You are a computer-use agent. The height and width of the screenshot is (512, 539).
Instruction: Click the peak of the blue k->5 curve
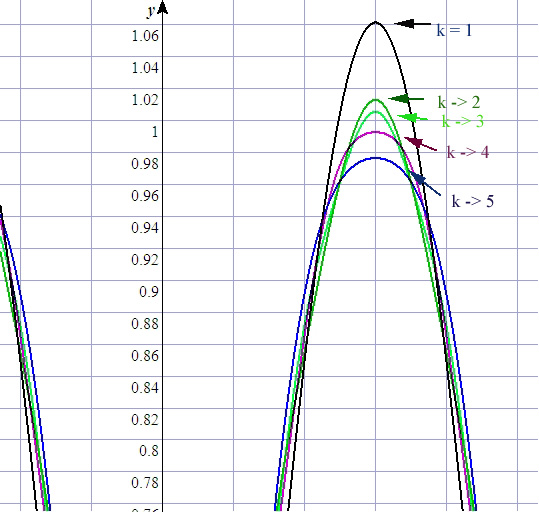tap(376, 158)
